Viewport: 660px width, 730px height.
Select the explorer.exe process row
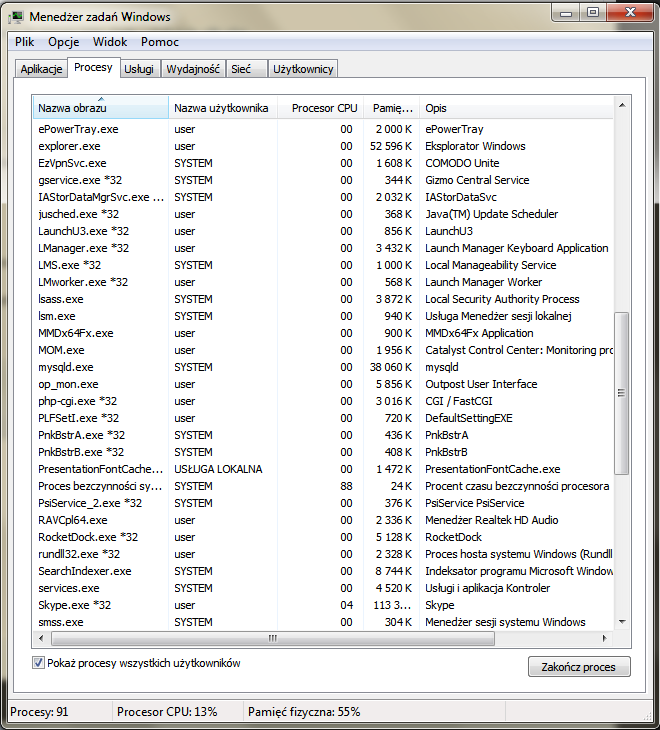pyautogui.click(x=323, y=146)
